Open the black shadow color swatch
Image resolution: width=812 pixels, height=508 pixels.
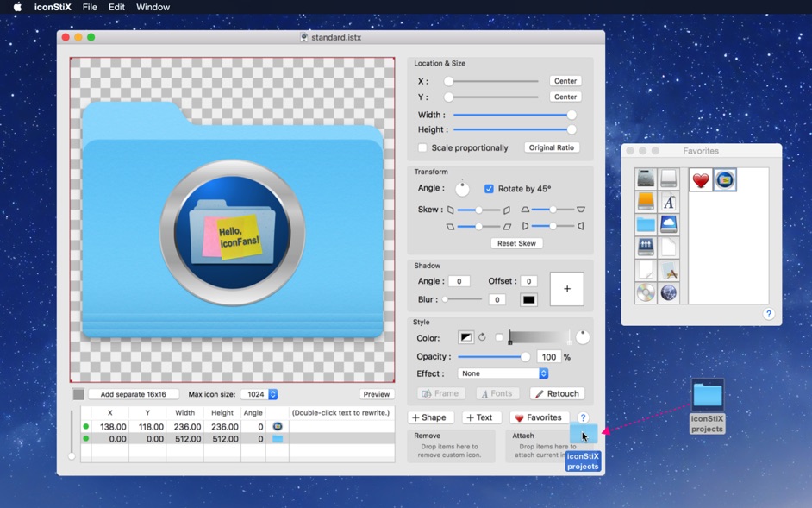(528, 300)
